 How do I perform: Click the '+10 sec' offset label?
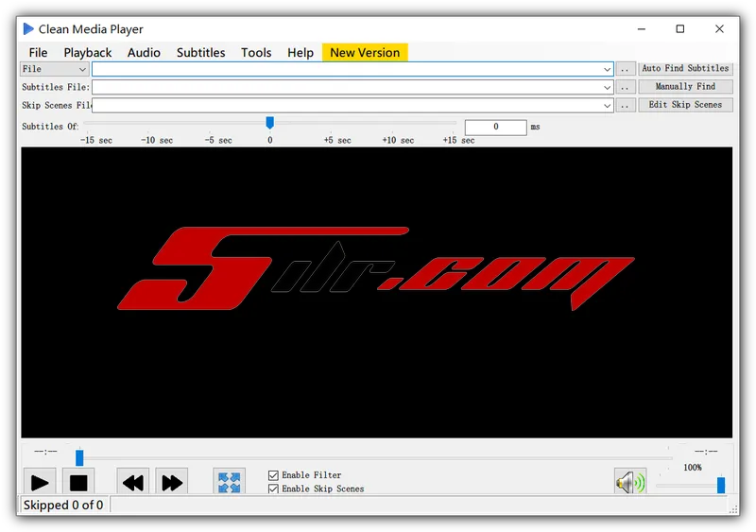(x=398, y=141)
